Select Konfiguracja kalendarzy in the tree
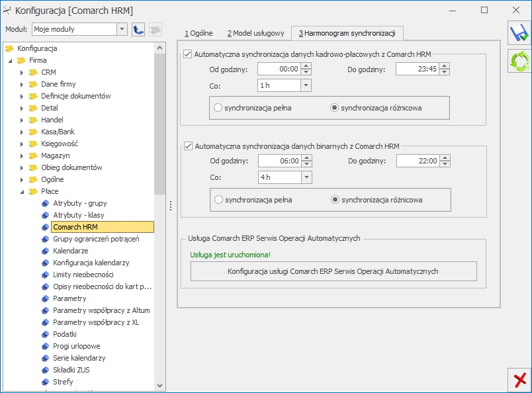This screenshot has width=532, height=393. [x=91, y=263]
